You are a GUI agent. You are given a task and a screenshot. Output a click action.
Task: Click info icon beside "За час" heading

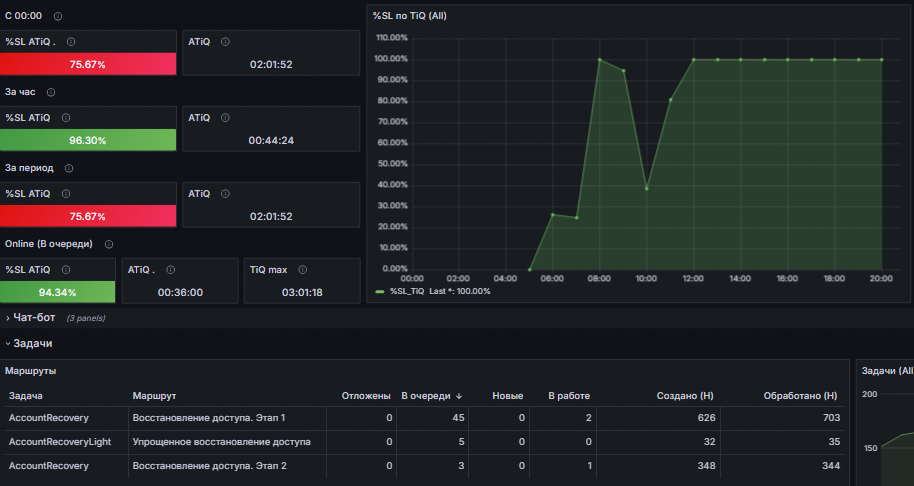(51, 92)
